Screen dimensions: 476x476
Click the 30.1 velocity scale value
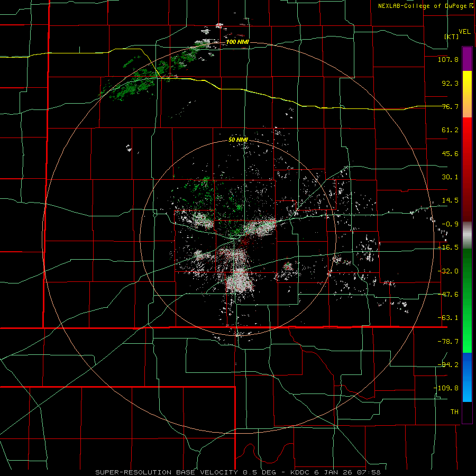pos(450,177)
